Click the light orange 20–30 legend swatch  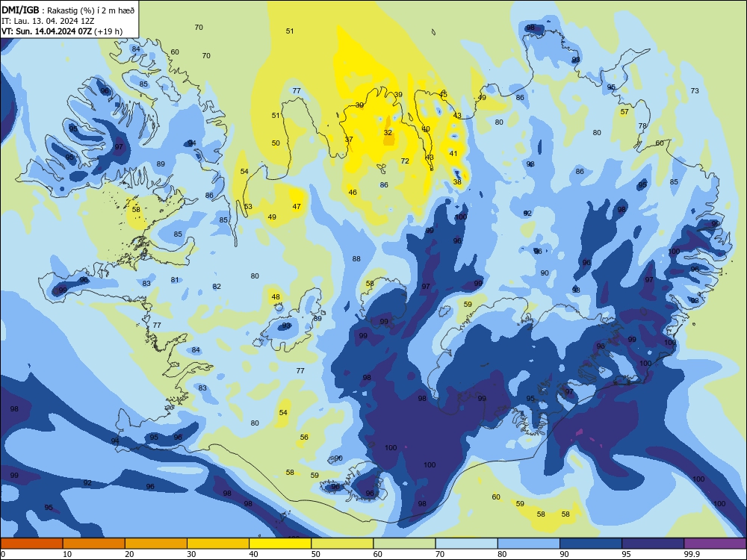point(156,544)
